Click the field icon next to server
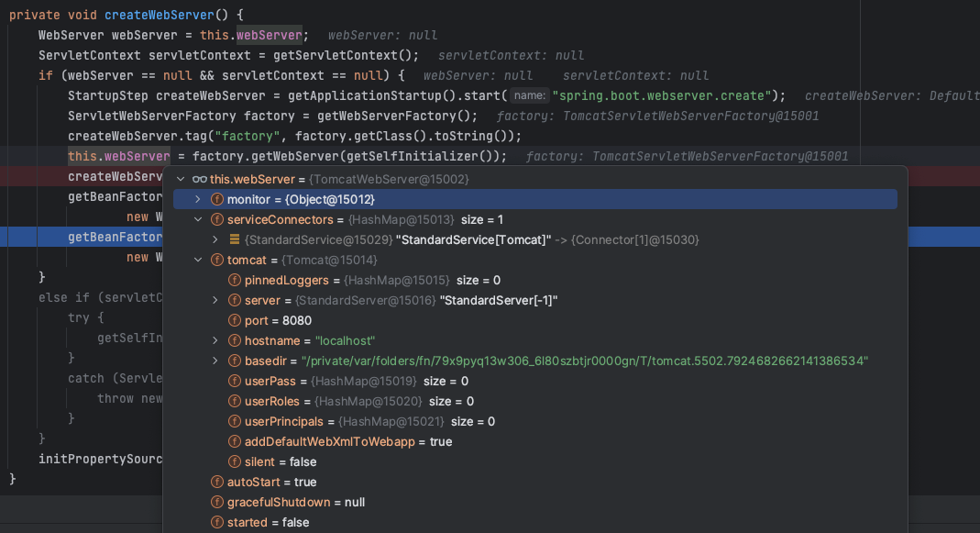The height and width of the screenshot is (533, 980). coord(235,300)
